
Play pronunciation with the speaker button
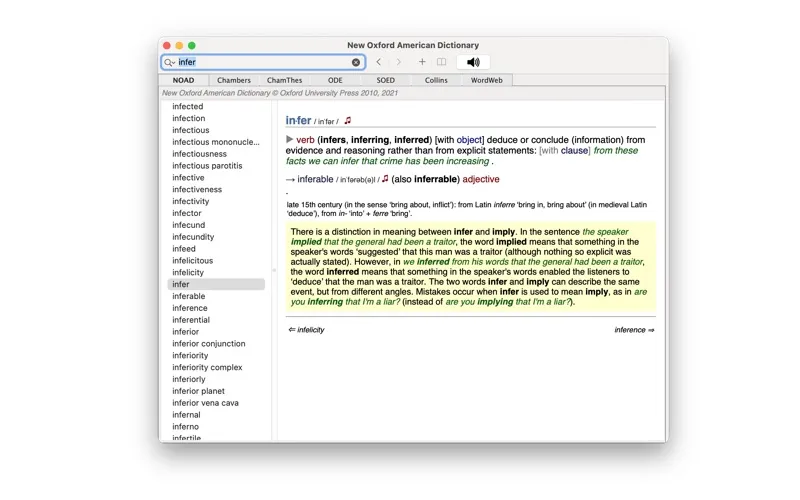(x=473, y=62)
